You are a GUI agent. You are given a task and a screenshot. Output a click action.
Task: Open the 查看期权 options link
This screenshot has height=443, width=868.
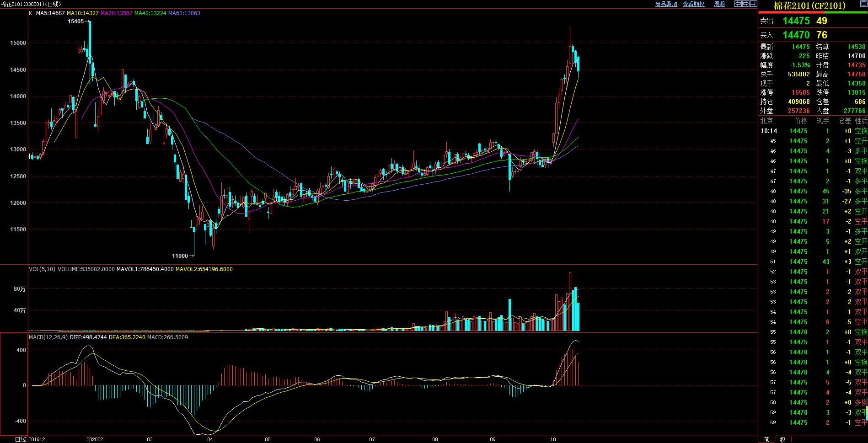click(x=693, y=4)
